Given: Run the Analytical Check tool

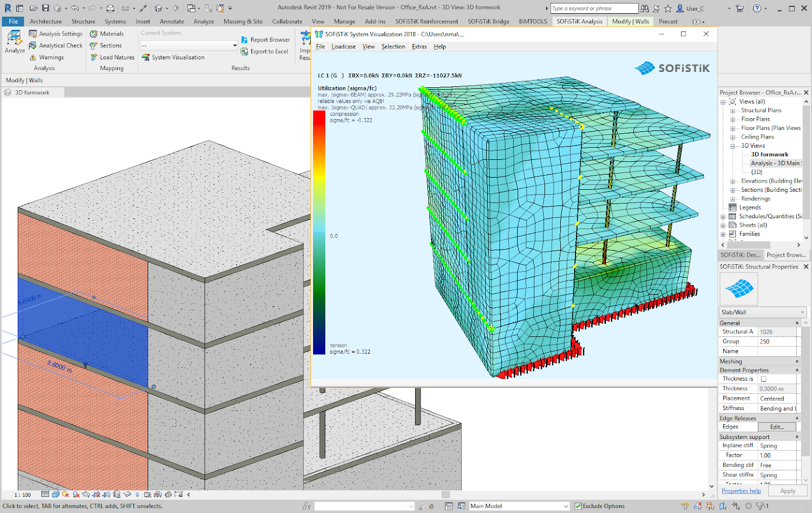Looking at the screenshot, I should [x=55, y=45].
